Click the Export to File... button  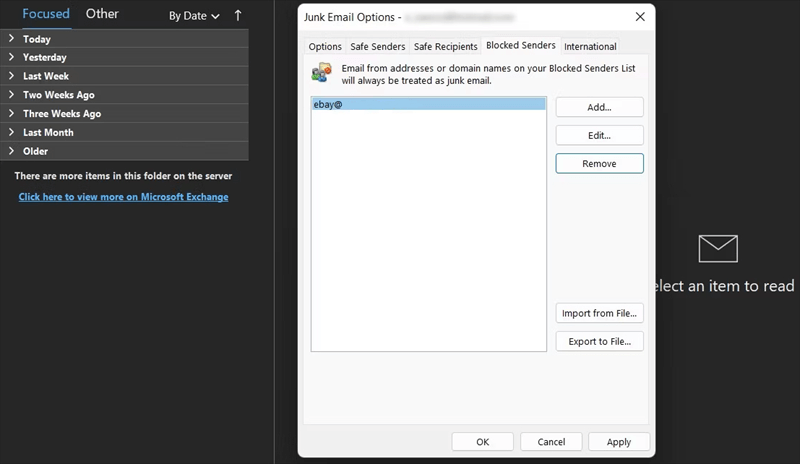click(599, 341)
